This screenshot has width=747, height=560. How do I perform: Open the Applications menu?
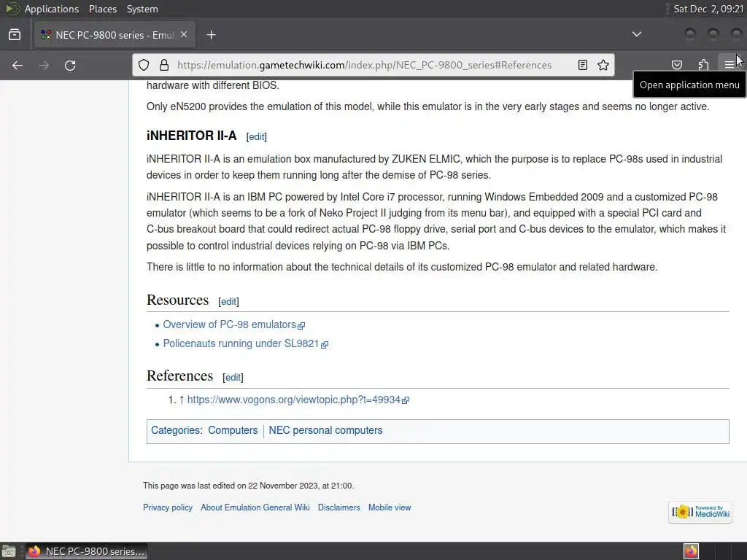coord(52,9)
